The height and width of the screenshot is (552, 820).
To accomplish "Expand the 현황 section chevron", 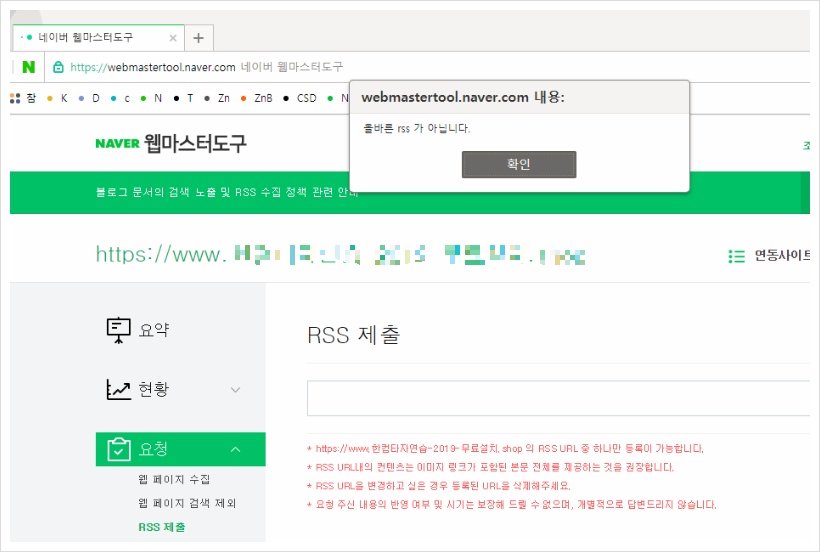I will (235, 390).
